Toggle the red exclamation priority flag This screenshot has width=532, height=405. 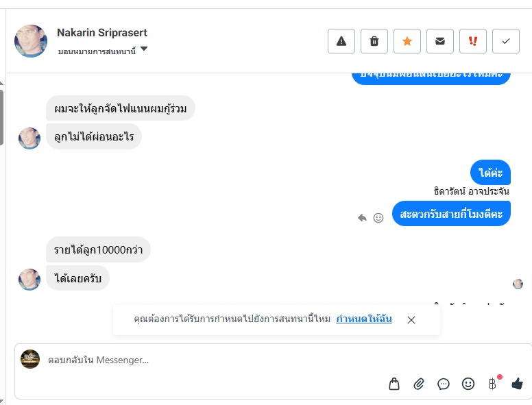(473, 41)
